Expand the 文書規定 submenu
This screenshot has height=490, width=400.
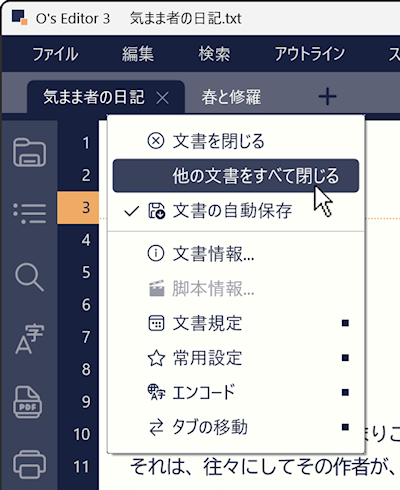click(236, 323)
